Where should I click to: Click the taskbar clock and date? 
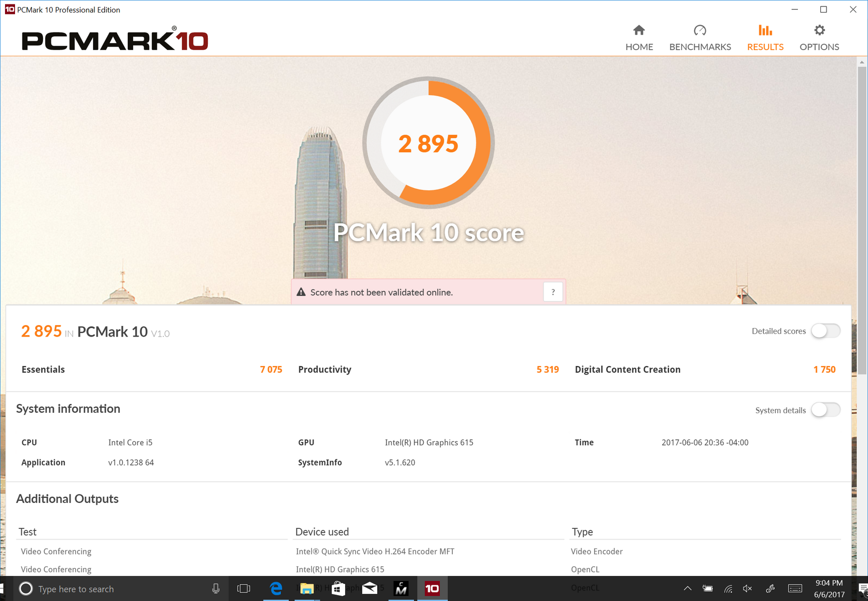click(829, 589)
